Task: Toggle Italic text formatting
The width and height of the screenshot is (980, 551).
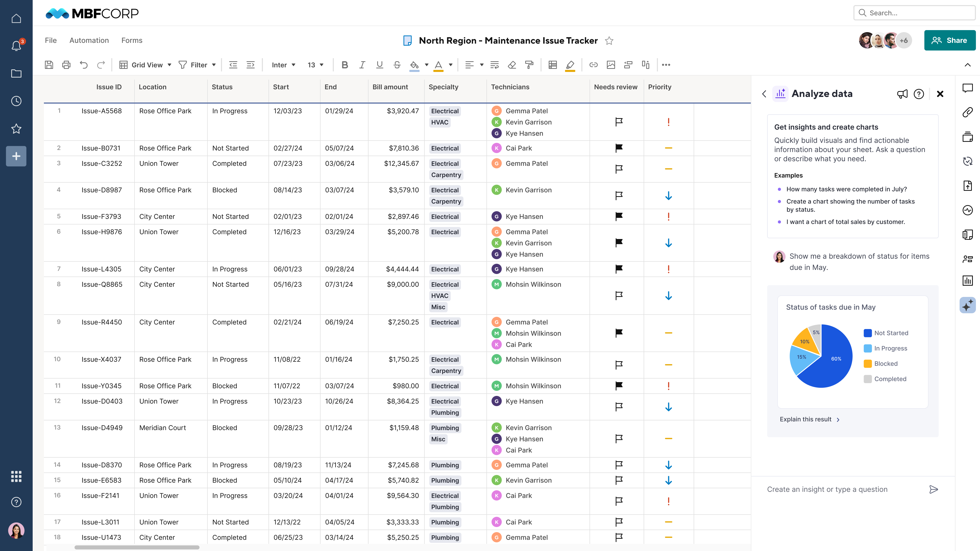Action: (x=361, y=65)
